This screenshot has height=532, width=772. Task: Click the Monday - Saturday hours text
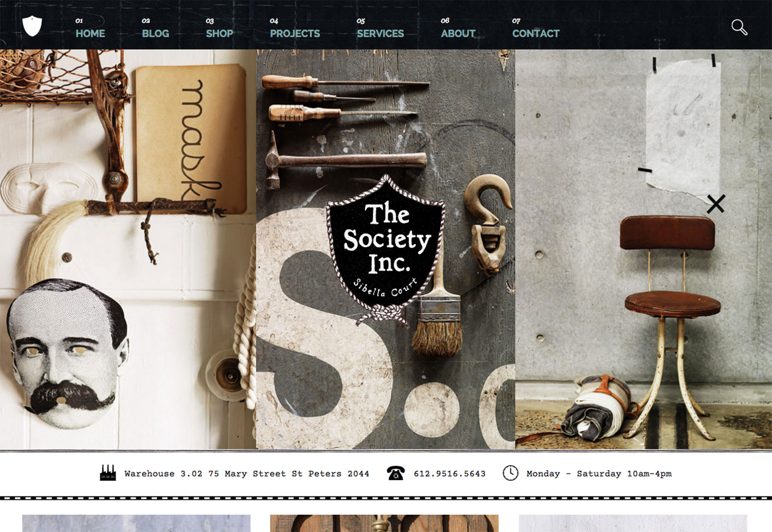(599, 473)
